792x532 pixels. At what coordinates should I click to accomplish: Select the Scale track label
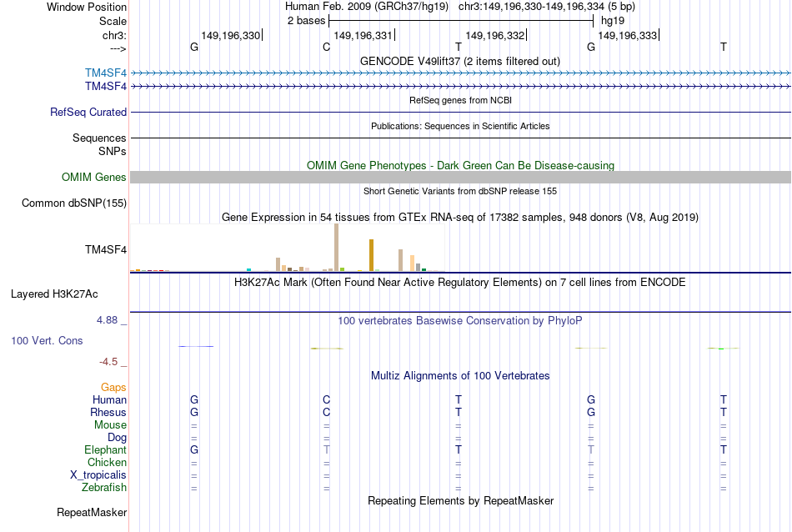(113, 21)
